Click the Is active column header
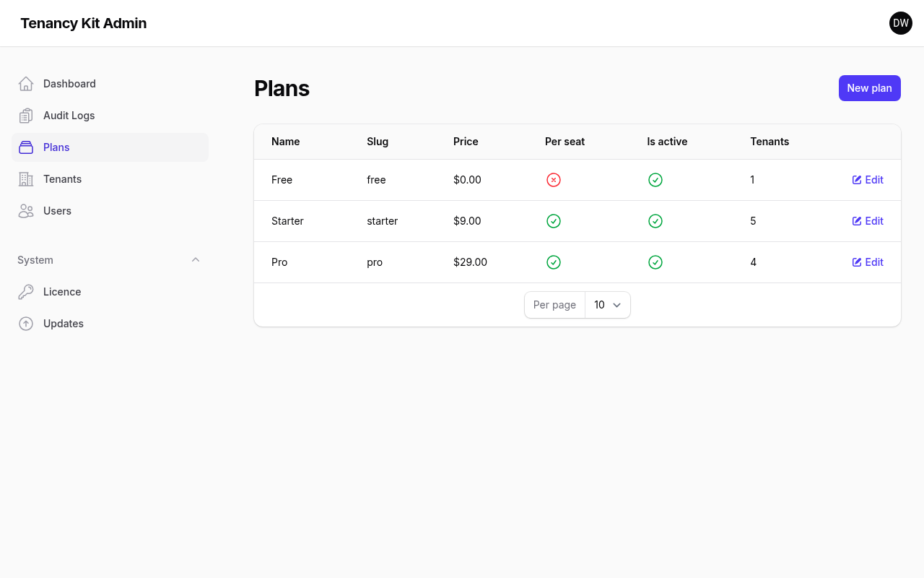Screen dimensions: 924x578 point(667,142)
